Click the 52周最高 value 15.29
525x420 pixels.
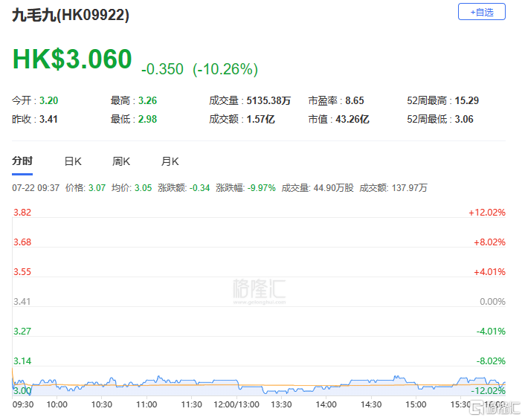click(x=467, y=100)
